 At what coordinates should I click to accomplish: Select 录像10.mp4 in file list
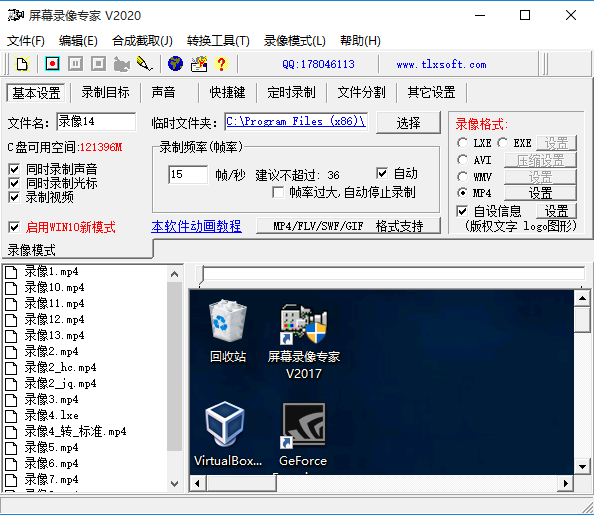point(54,288)
